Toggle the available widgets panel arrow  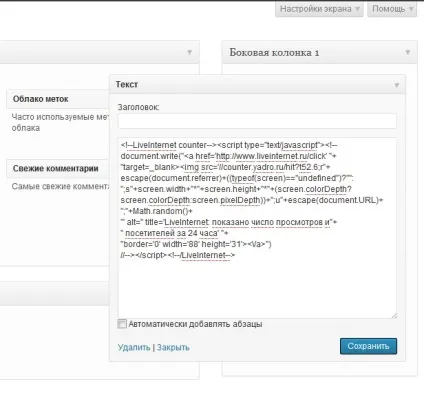click(189, 52)
